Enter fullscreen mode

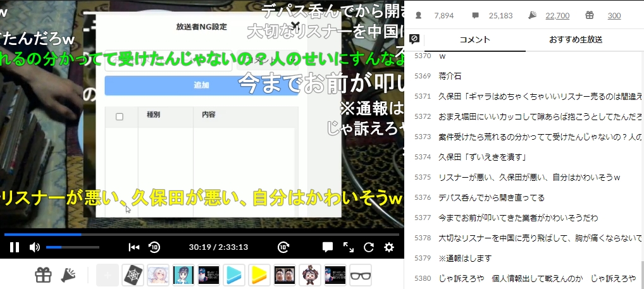click(349, 247)
